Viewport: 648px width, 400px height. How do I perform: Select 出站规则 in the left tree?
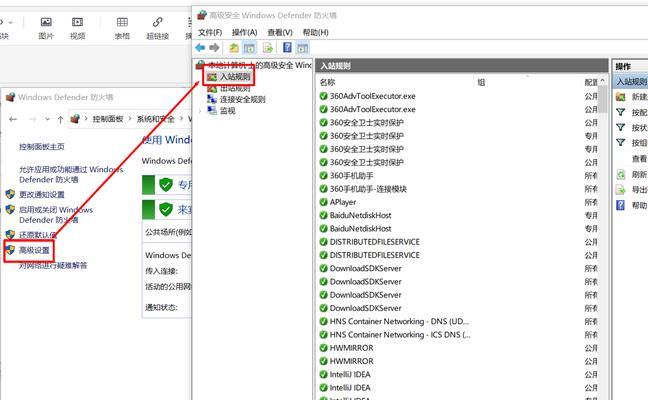click(x=235, y=88)
